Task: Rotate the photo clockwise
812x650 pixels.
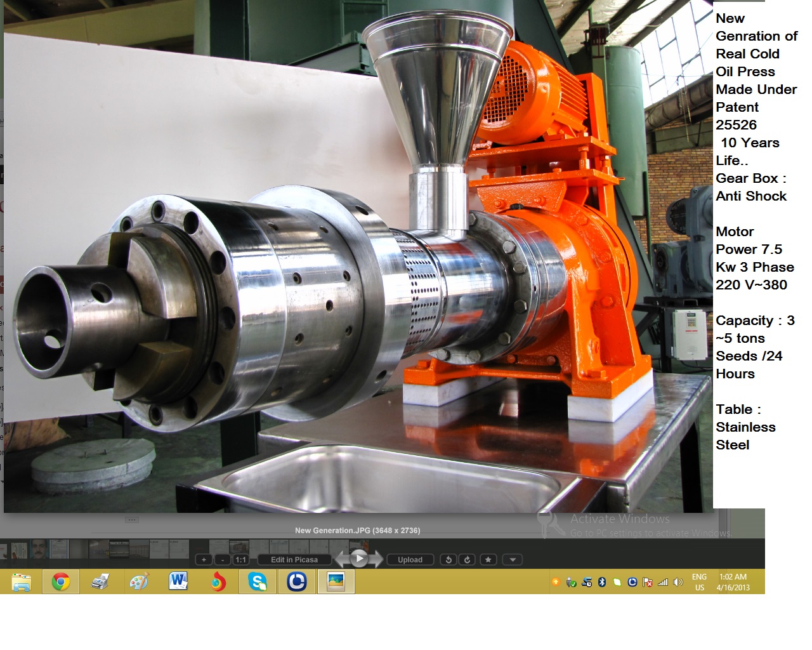Action: click(x=466, y=559)
